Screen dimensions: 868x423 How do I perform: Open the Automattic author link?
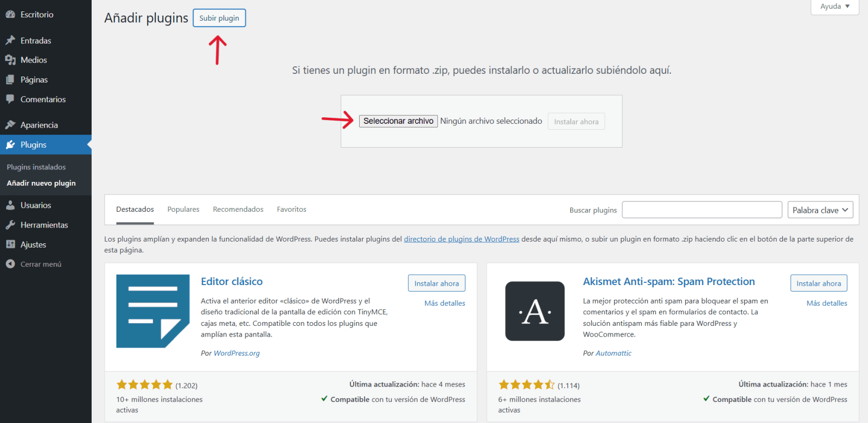coord(614,353)
